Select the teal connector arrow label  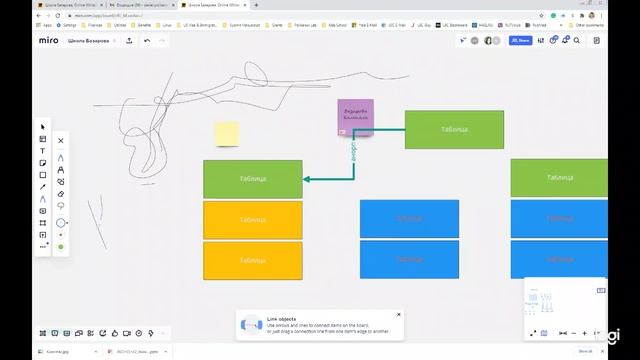pos(354,151)
